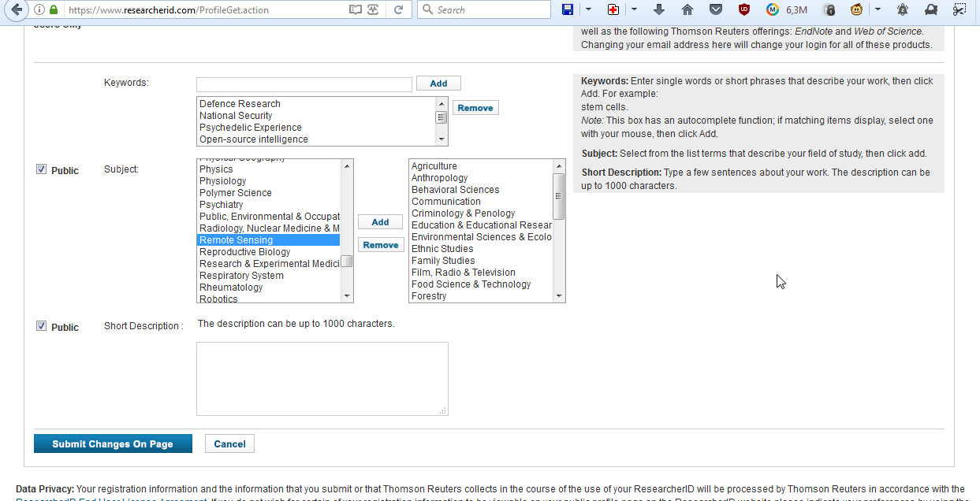This screenshot has height=501, width=980.
Task: Save page with the Pocket icon
Action: [x=716, y=9]
